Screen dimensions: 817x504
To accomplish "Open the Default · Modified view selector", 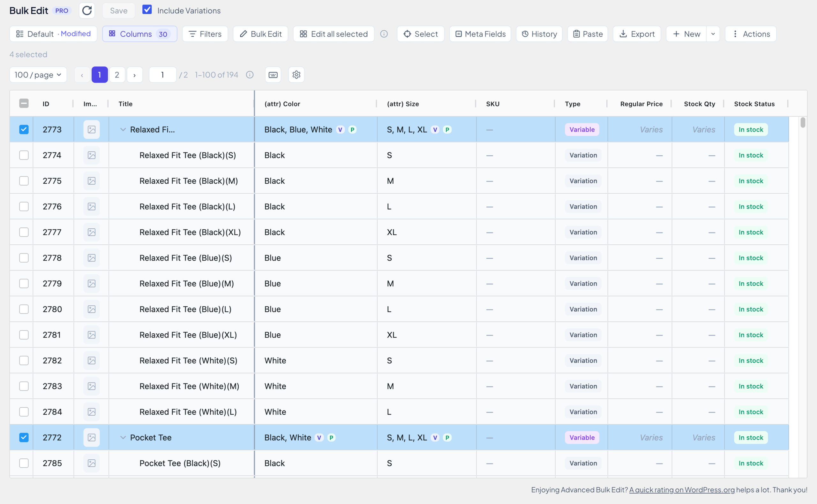I will [x=53, y=34].
